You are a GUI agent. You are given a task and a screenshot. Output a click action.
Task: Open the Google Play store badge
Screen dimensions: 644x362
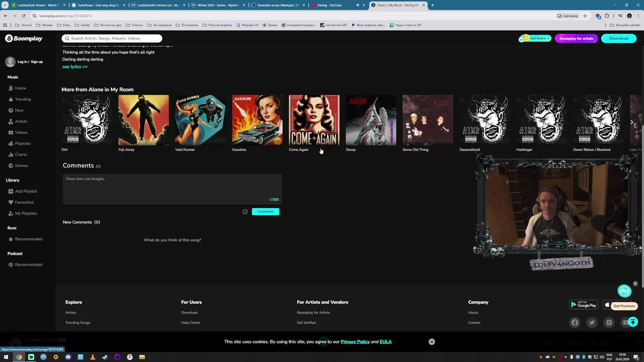click(584, 305)
